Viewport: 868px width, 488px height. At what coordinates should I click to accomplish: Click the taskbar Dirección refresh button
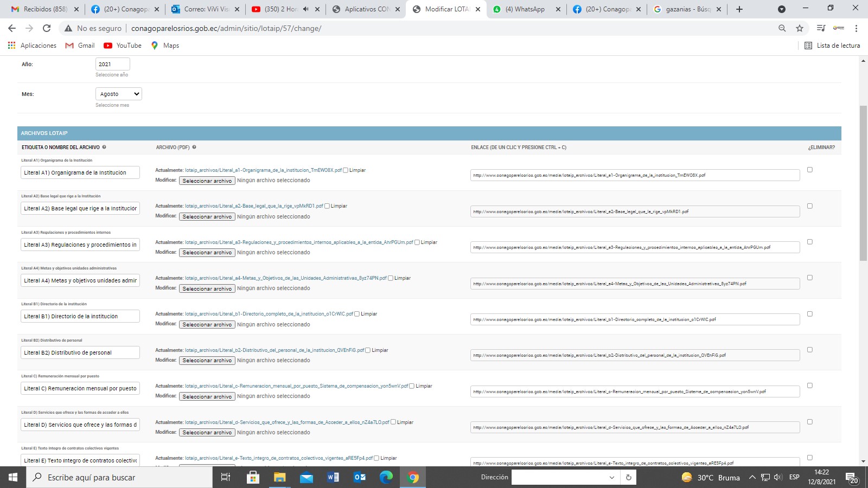pyautogui.click(x=628, y=478)
